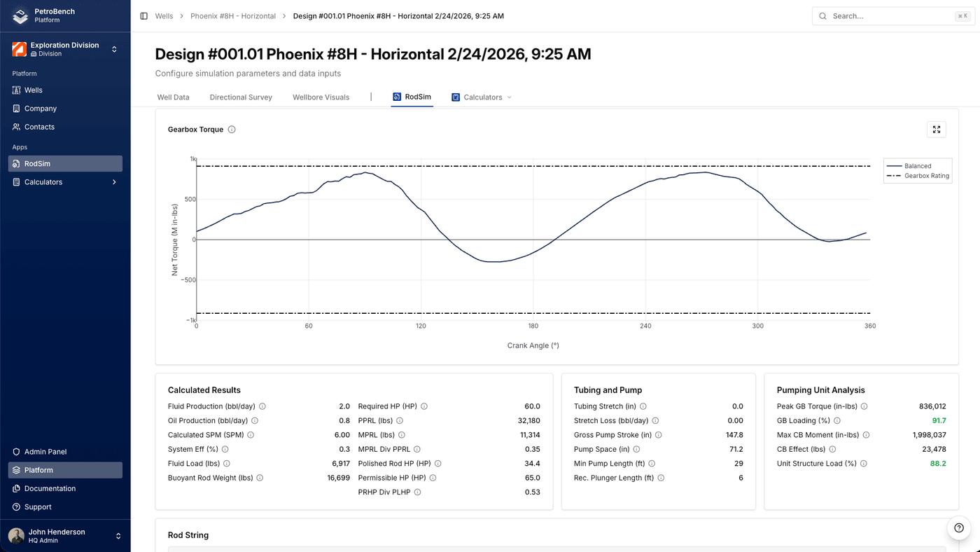Viewport: 980px width, 552px height.
Task: Click the Contacts icon in the sidebar
Action: point(15,127)
